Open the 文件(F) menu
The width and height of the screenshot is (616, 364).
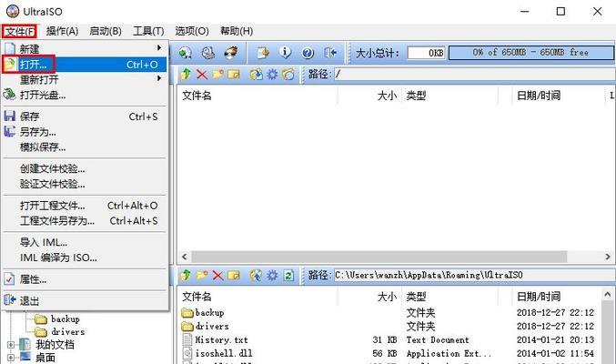click(x=20, y=31)
